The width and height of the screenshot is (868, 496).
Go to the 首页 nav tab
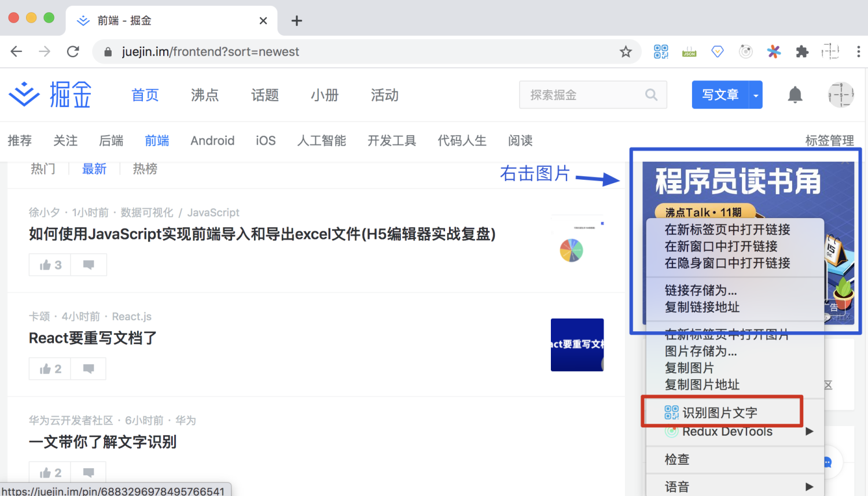click(x=145, y=95)
